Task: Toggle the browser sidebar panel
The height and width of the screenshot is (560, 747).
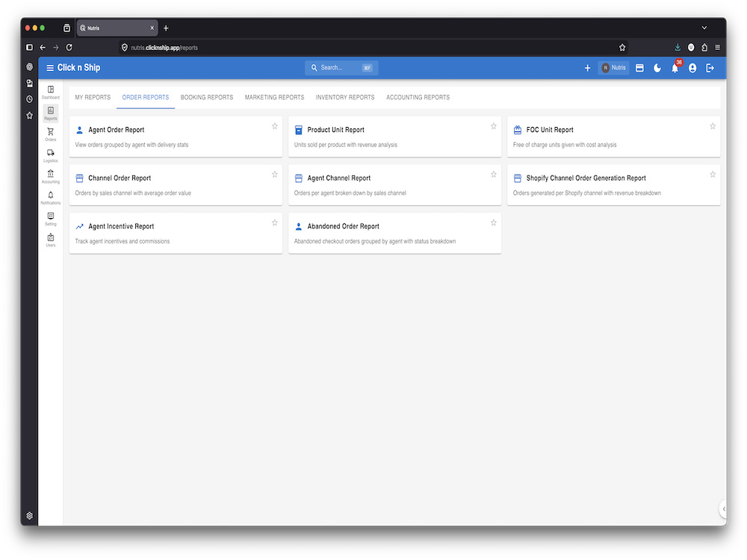Action: [29, 47]
